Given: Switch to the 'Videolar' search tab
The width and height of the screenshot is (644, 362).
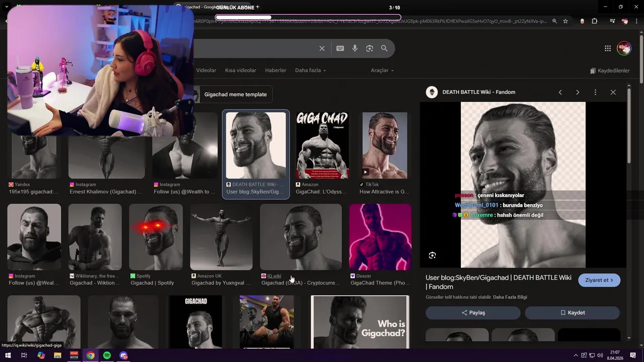Looking at the screenshot, I should 206,70.
